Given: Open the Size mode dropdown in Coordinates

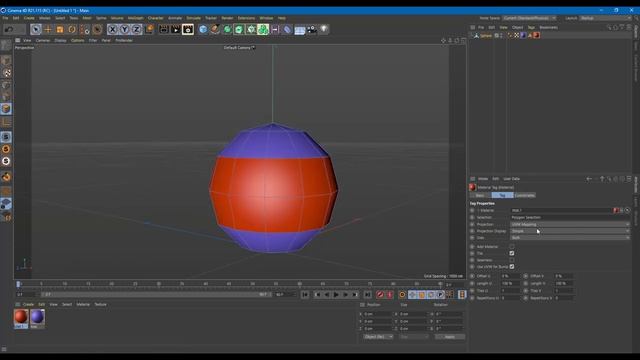Looking at the screenshot, I should coord(414,337).
